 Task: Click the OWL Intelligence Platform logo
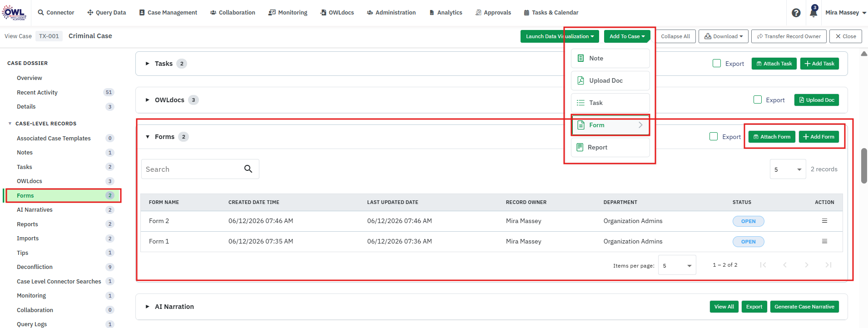tap(14, 12)
